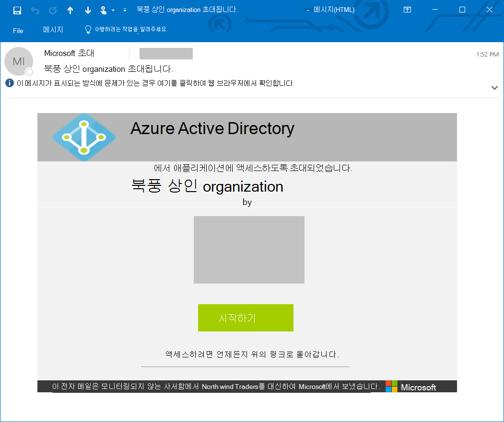504x422 pixels.
Task: Click the Azure Active Directory logo
Action: tap(84, 137)
